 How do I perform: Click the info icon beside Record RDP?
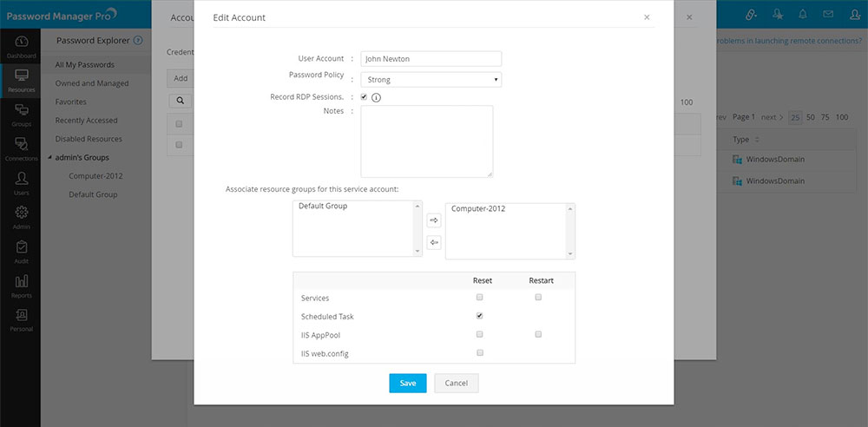coord(377,97)
